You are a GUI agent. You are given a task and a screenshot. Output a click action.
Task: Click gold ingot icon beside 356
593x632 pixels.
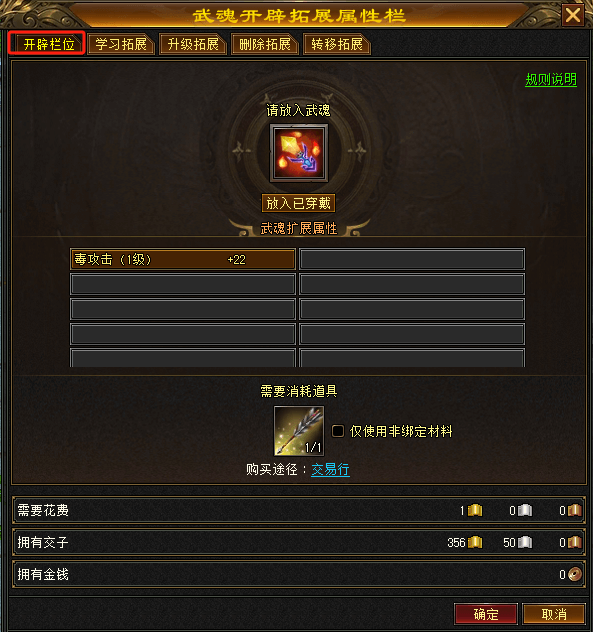(x=475, y=543)
